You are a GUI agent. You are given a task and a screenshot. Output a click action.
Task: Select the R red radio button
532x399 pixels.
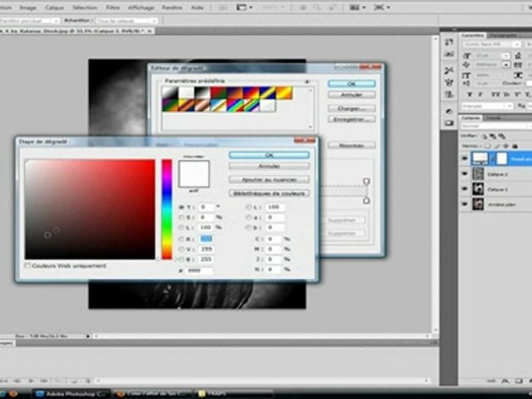181,239
